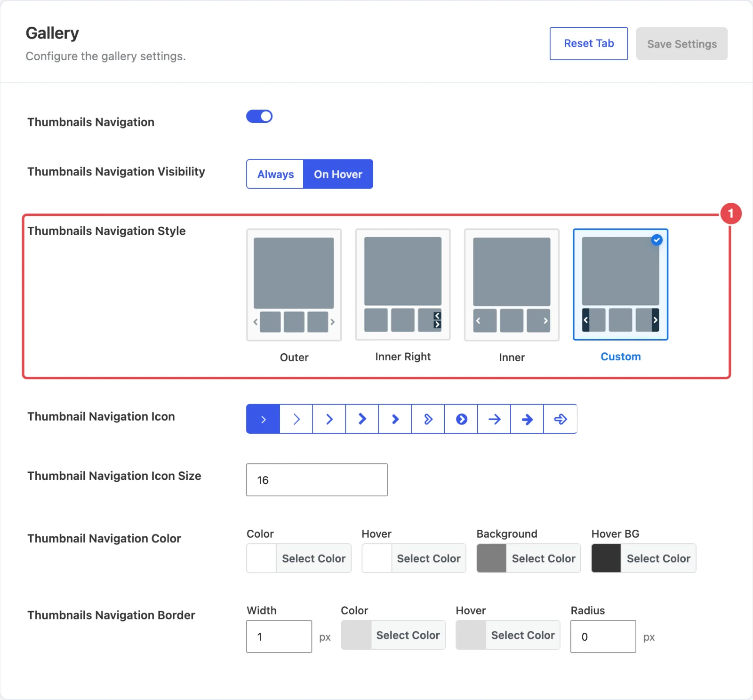The height and width of the screenshot is (700, 753).
Task: Focus the Thumbnail Navigation Icon Size field
Action: [317, 480]
